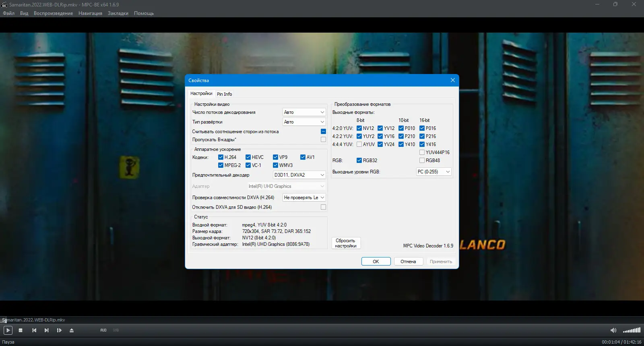Toggle Y416 output format
644x346 pixels.
tap(422, 144)
